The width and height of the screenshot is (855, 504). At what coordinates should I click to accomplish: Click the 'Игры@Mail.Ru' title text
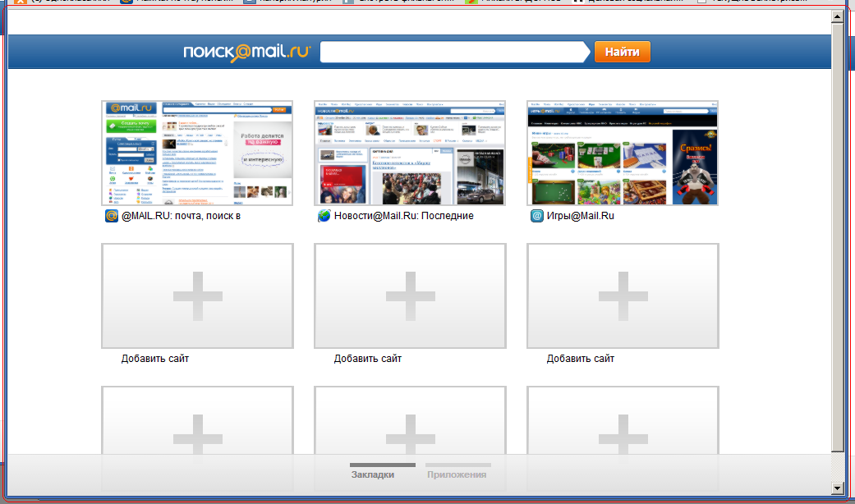pos(580,216)
